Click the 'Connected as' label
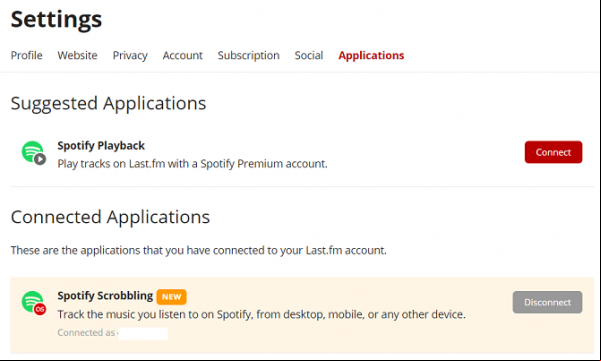This screenshot has width=601, height=361. coord(86,333)
